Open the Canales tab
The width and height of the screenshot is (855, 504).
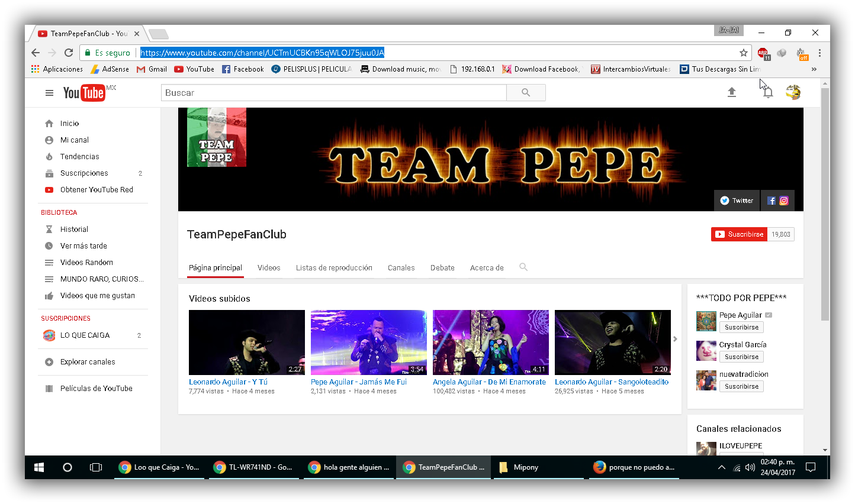401,268
